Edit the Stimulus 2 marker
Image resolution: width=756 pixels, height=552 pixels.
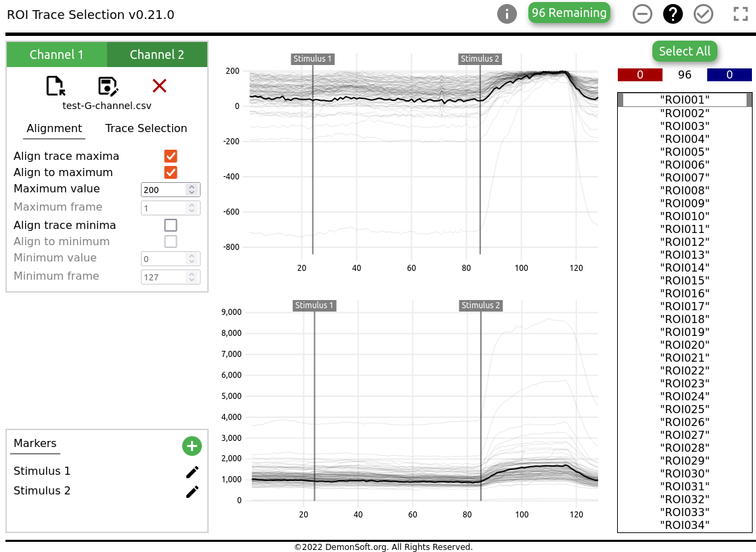tap(192, 492)
